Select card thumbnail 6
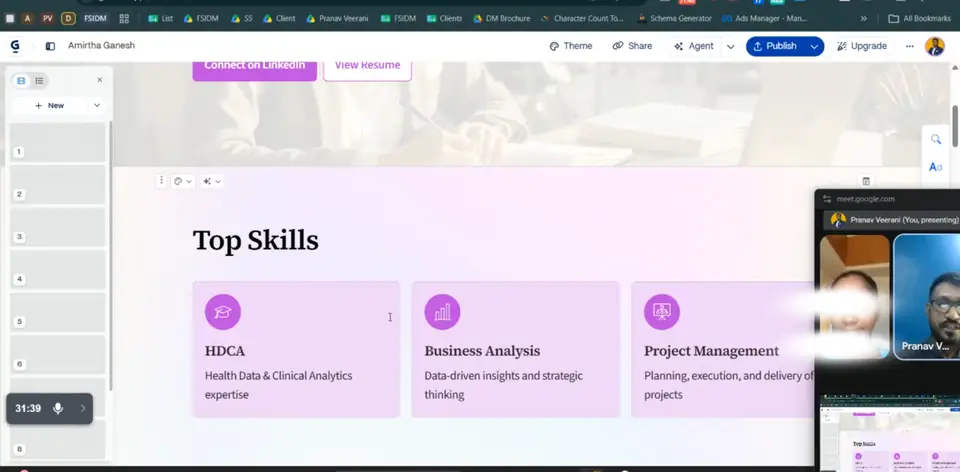The height and width of the screenshot is (472, 960). (x=58, y=354)
